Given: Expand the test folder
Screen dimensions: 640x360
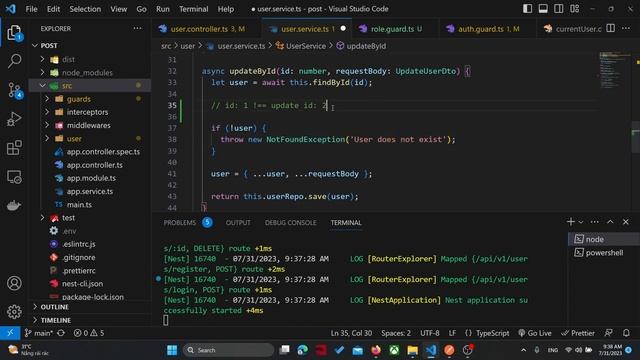Looking at the screenshot, I should click(42, 218).
